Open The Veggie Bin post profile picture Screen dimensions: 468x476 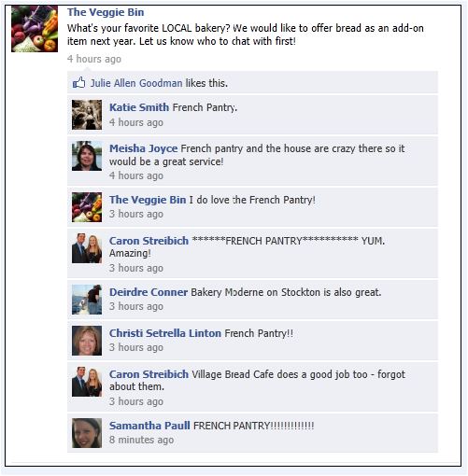coord(35,29)
